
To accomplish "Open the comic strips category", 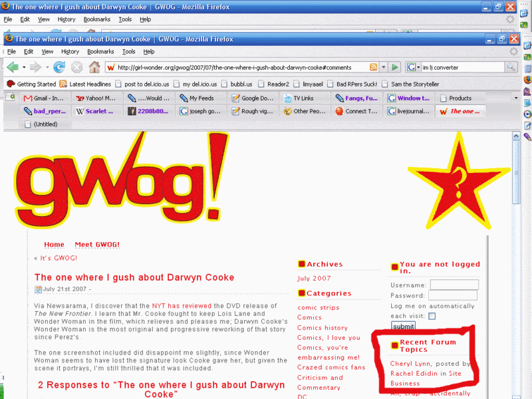I will point(319,308).
